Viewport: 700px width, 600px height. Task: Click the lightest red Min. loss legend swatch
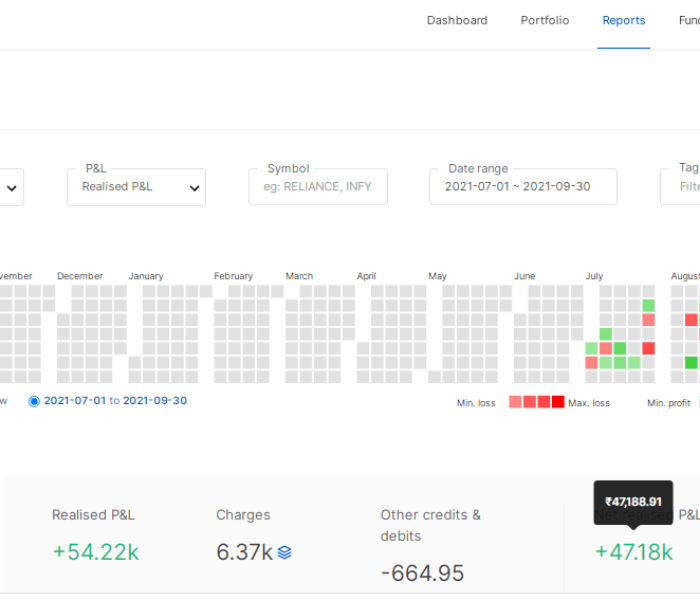tap(515, 402)
